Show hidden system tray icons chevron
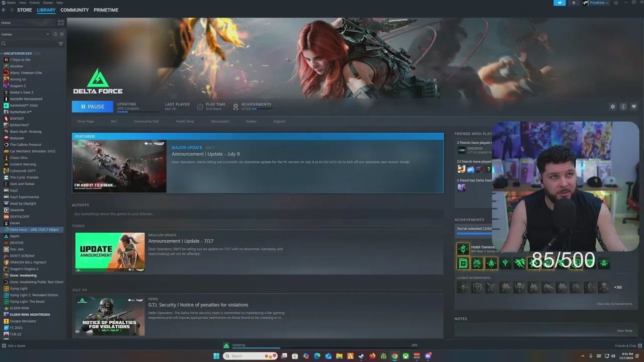The image size is (644, 362). [x=583, y=356]
